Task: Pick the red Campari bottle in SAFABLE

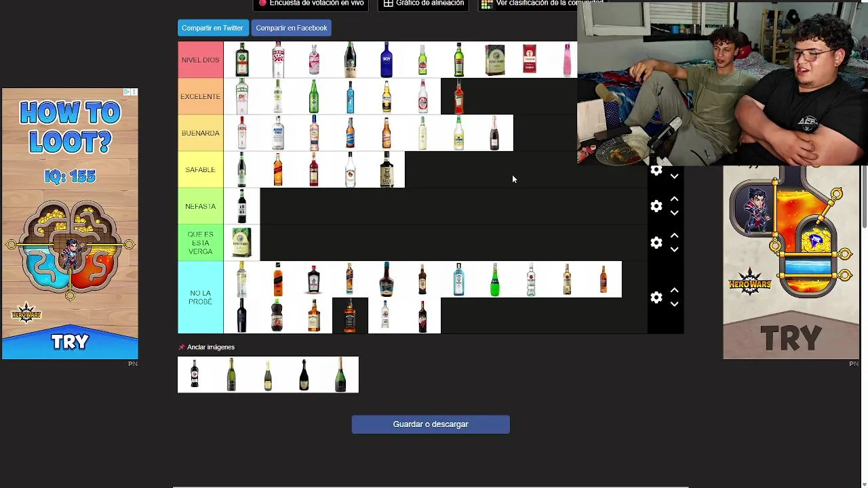Action: [x=314, y=169]
